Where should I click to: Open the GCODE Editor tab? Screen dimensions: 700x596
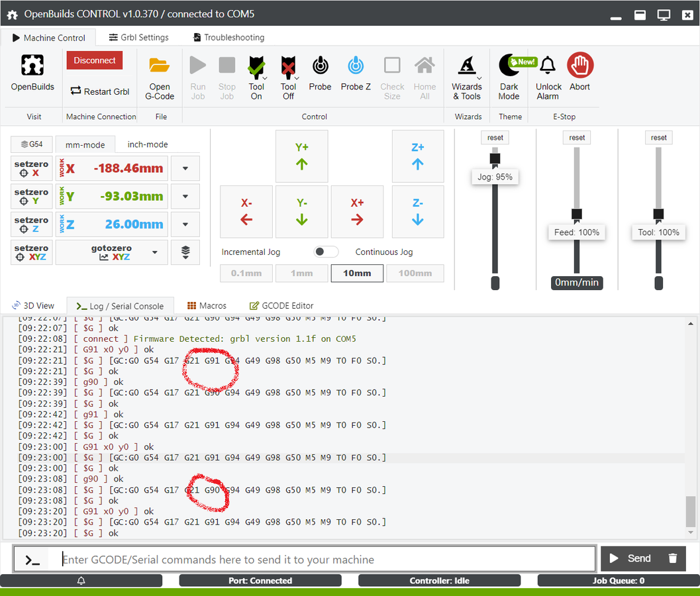(281, 306)
